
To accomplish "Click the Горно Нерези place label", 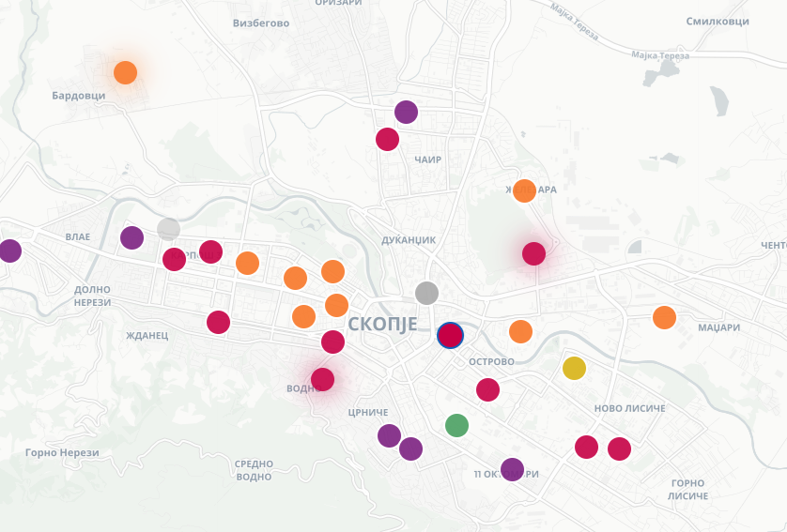I will pos(62,453).
